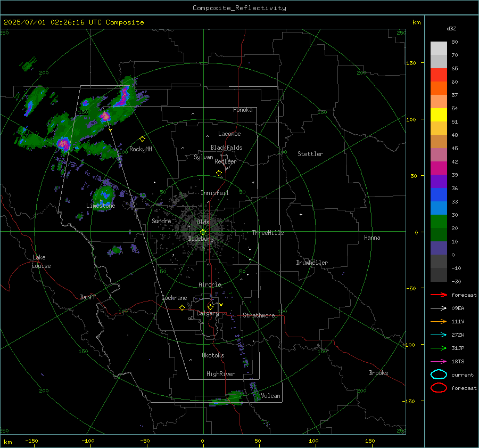Screen dimensions: 479x448
Task: Click the cyan current ellipse in legend
Action: click(439, 374)
